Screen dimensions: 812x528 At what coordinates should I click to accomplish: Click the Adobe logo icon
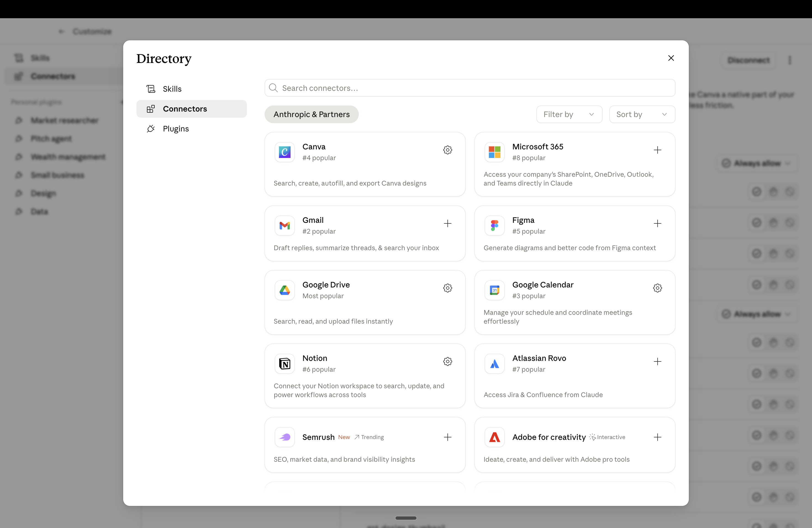pos(494,437)
